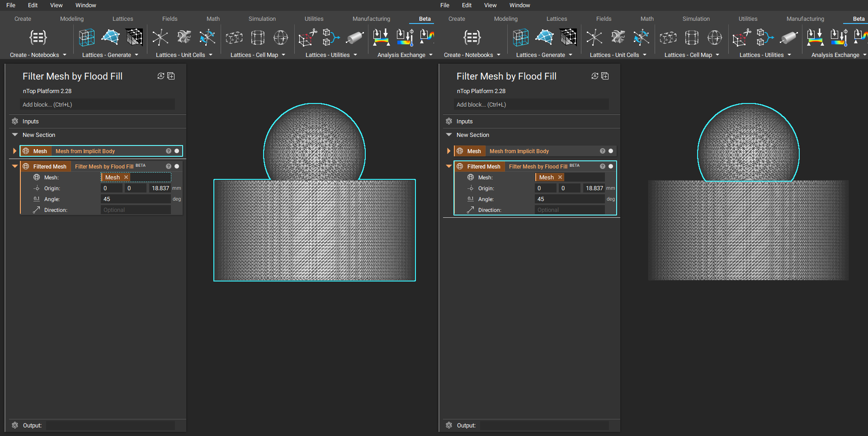Remove Mesh chip via X, right window
The image size is (868, 436).
click(x=560, y=178)
